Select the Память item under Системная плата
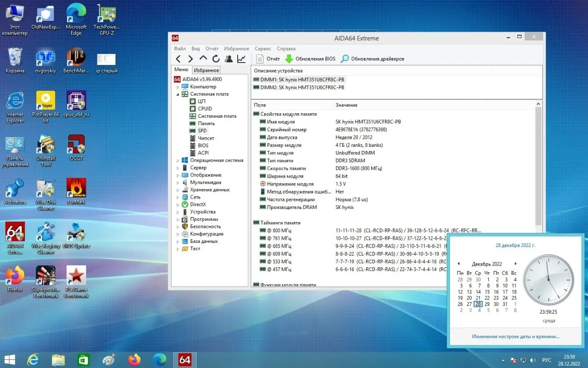The image size is (588, 368). pos(206,123)
